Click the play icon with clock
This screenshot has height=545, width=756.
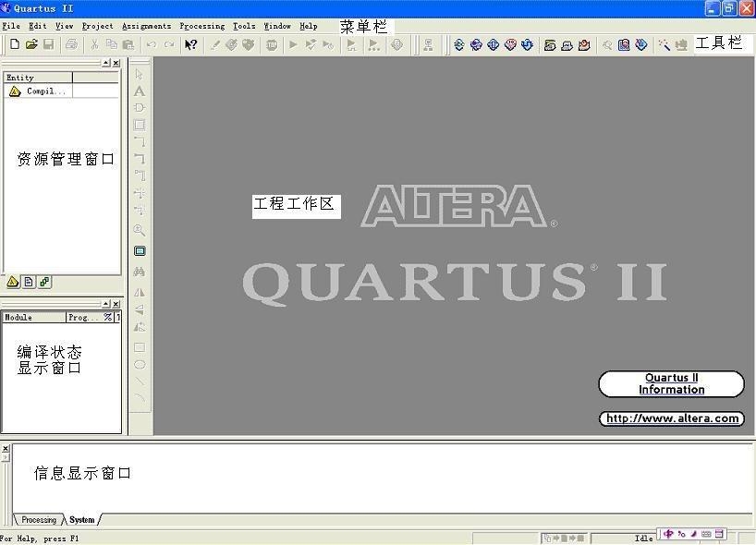coord(328,45)
